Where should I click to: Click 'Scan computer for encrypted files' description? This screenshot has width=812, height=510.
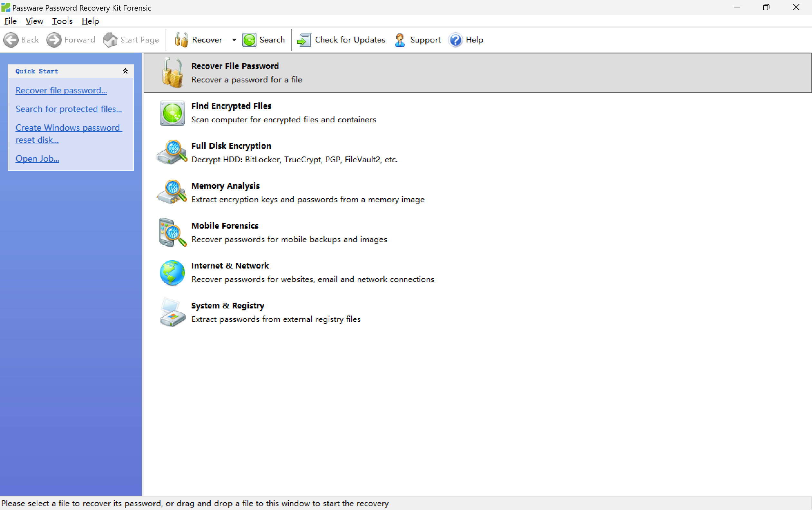pos(284,119)
